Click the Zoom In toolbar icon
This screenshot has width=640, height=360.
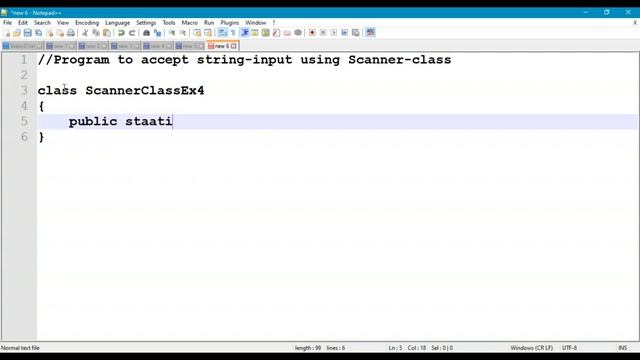coord(172,33)
